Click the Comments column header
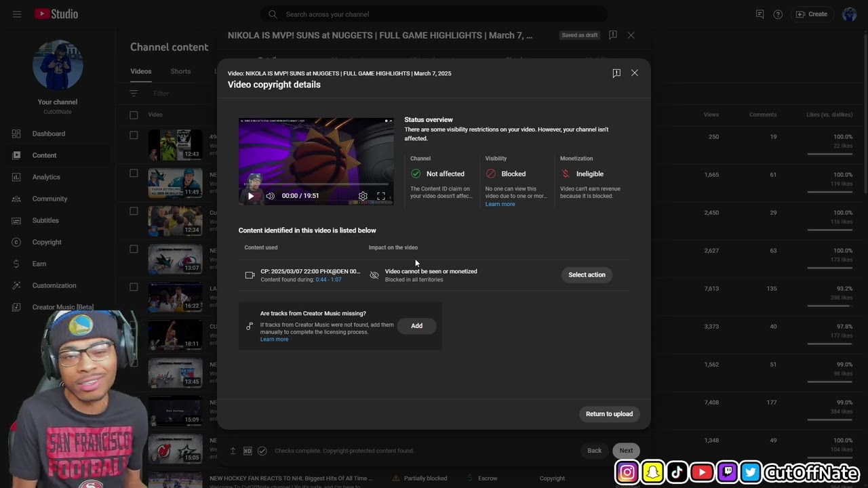 (763, 115)
